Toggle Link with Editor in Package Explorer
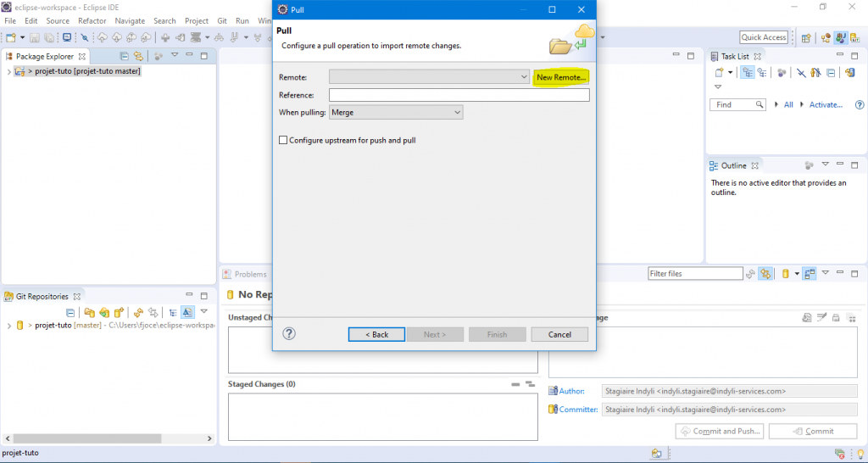The image size is (868, 463). (138, 56)
